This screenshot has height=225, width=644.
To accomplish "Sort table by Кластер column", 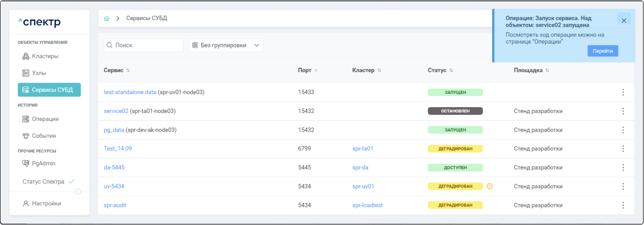I will [379, 71].
